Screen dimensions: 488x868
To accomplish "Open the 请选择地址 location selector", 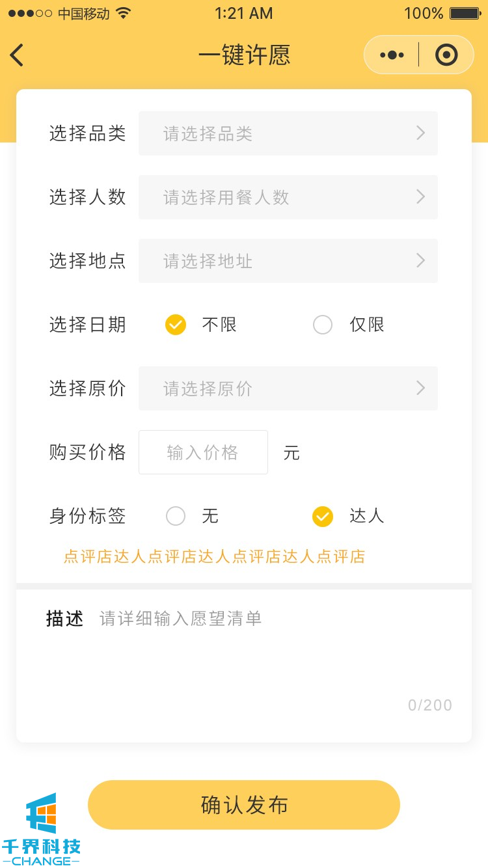I will tap(288, 261).
